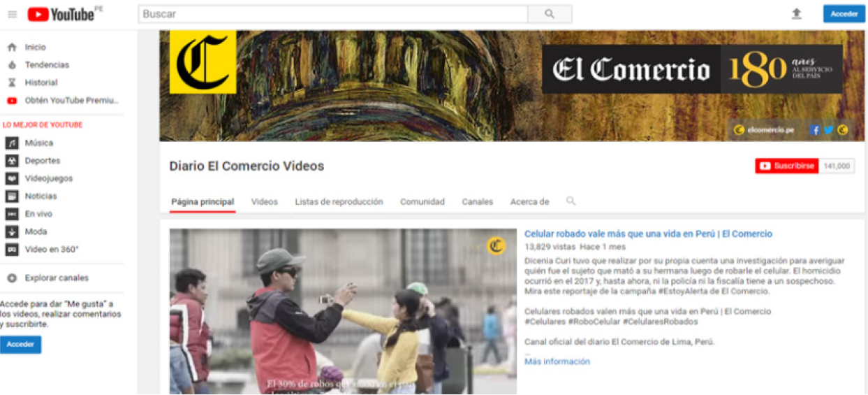Screen dimensions: 868x395
Task: Click the Suscribirse button
Action: [786, 166]
